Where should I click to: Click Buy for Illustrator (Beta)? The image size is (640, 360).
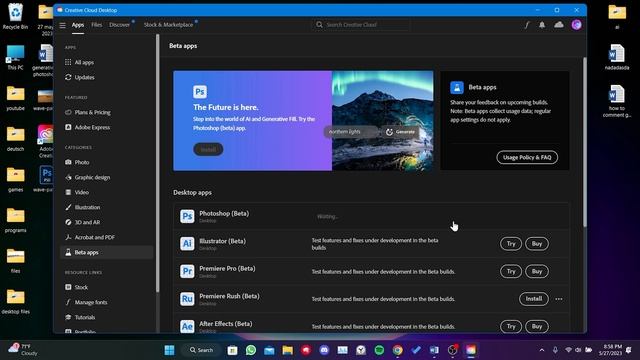(537, 244)
